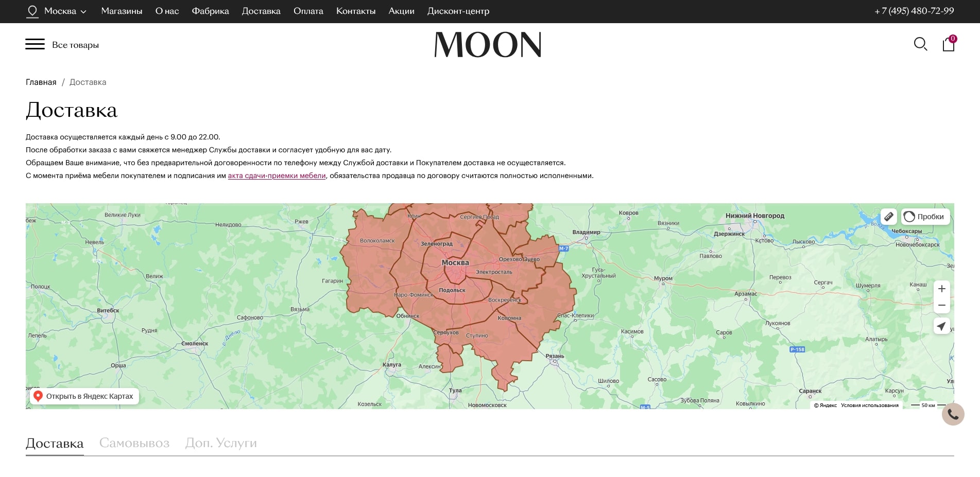Toggle the Пробки traffic layer
This screenshot has width=980, height=477.
coord(925,217)
